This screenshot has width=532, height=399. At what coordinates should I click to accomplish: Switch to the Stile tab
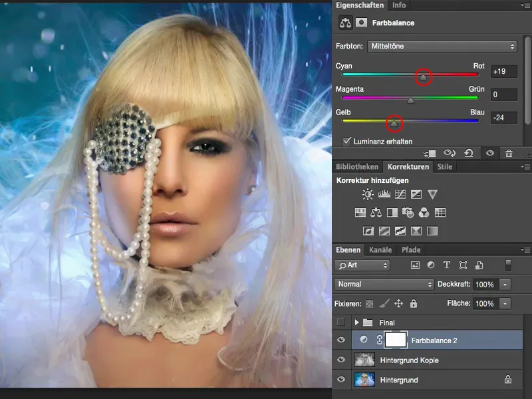(x=445, y=167)
